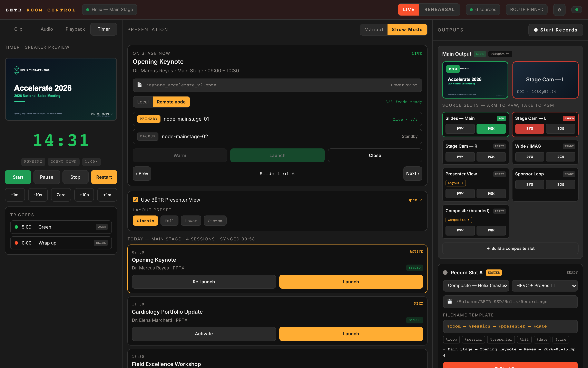The image size is (588, 368).
Task: Click the Record Slot A status dot
Action: [x=445, y=273]
